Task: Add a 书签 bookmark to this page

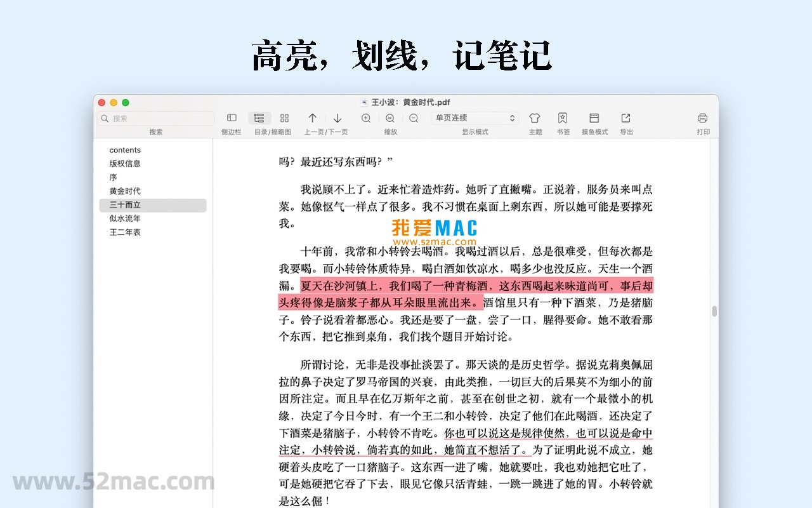Action: (562, 117)
